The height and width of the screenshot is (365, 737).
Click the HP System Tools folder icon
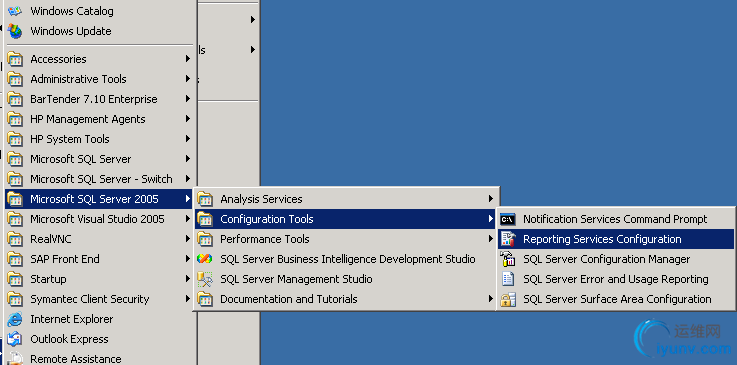15,139
